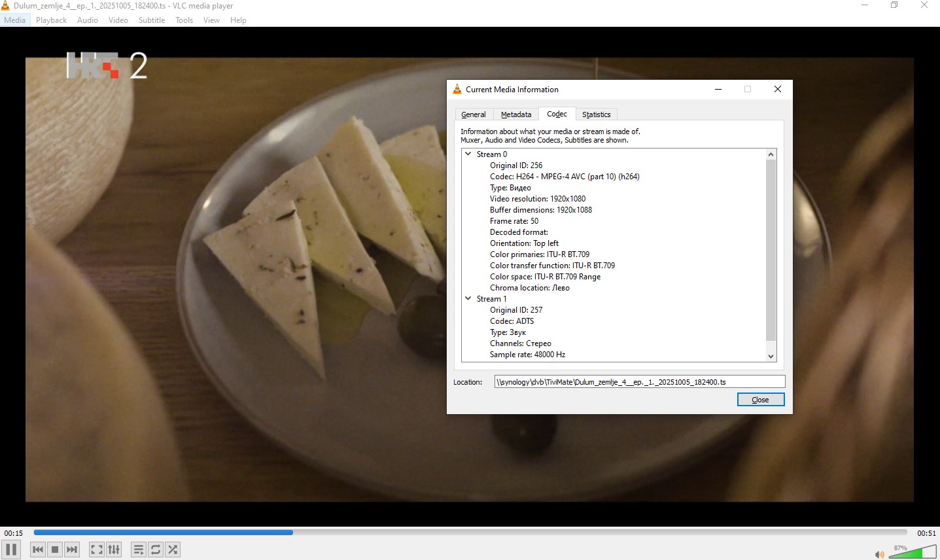The height and width of the screenshot is (560, 940).
Task: Click the Location path input field
Action: point(640,382)
